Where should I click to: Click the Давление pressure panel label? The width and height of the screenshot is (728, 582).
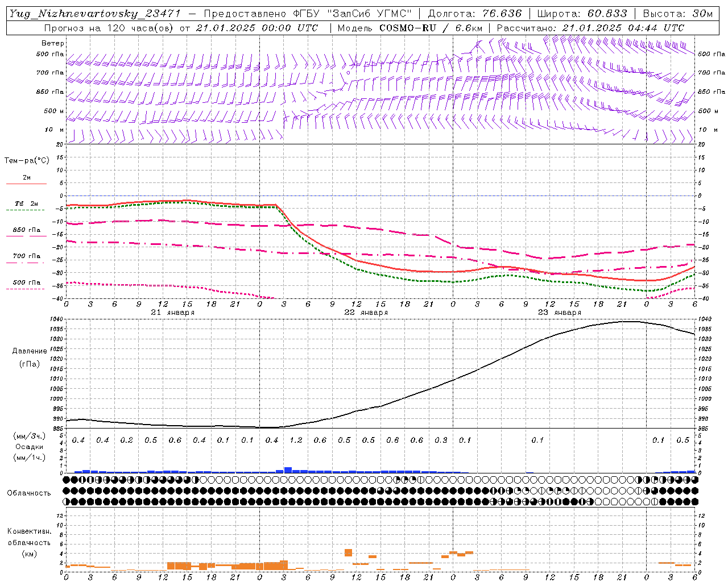coord(30,351)
